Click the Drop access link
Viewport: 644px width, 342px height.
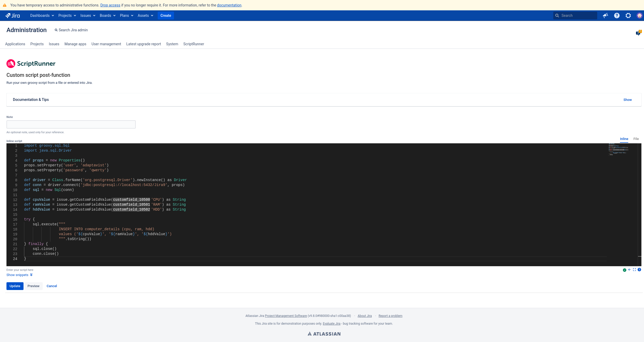click(x=110, y=5)
